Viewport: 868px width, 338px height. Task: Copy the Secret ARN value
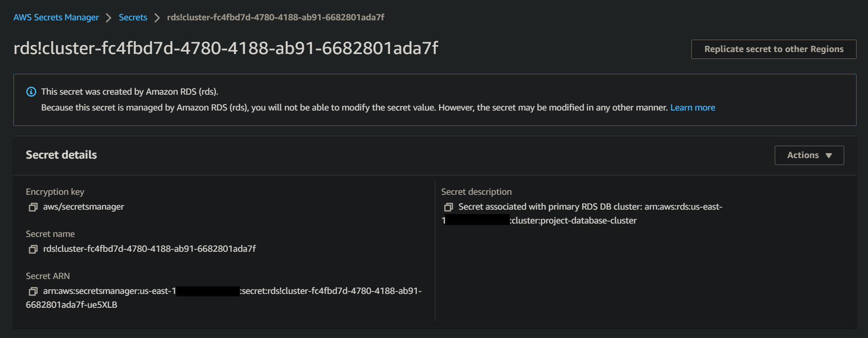tap(33, 291)
